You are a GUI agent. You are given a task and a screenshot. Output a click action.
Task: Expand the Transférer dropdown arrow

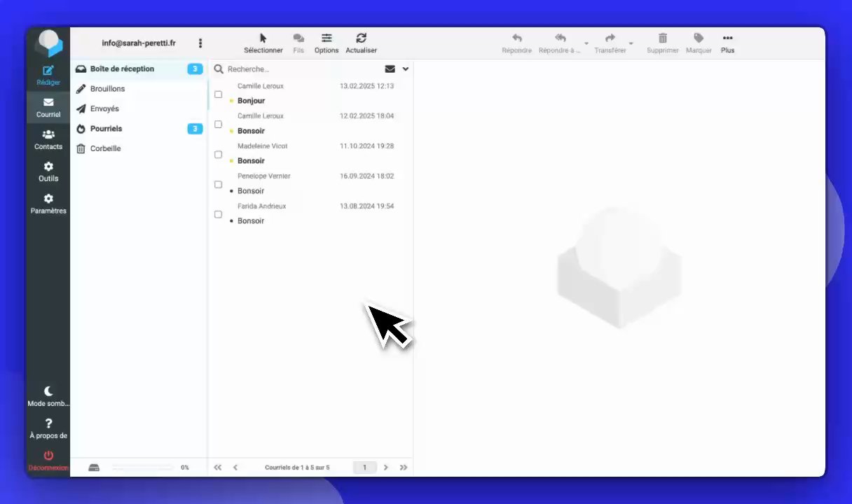tap(631, 43)
